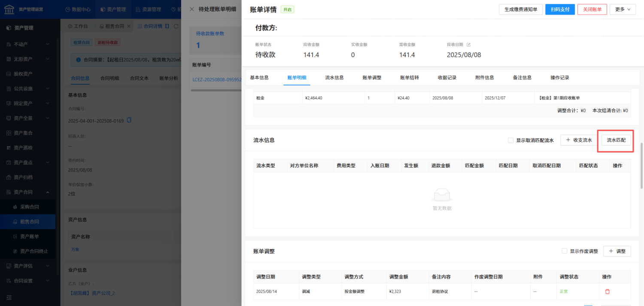Switch to the 收据记录 tab
Screen dimensions: 644x306
point(447,78)
